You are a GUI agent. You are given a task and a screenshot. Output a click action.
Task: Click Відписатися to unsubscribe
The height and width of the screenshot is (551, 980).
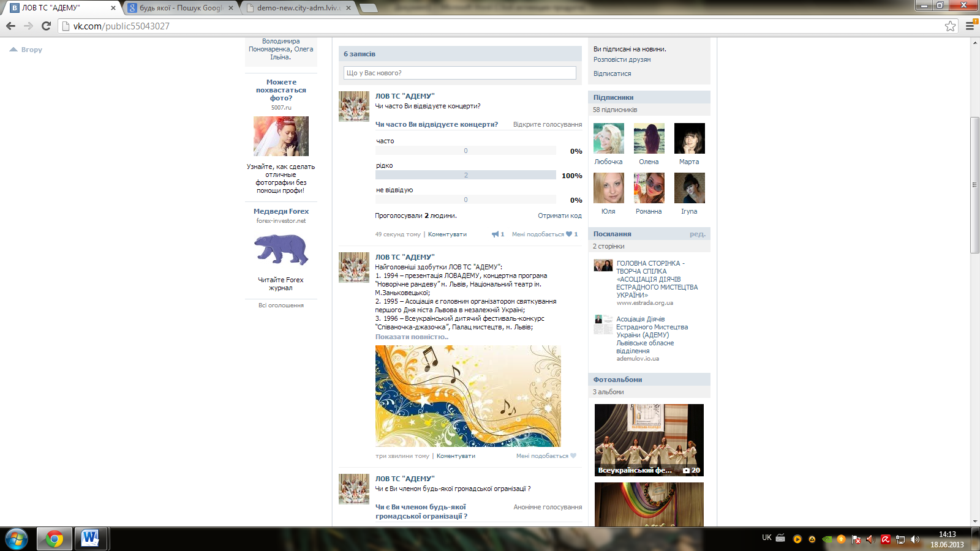tap(612, 73)
